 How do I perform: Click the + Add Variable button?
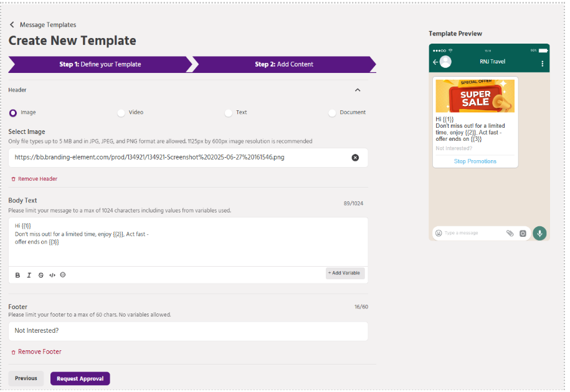pos(344,273)
